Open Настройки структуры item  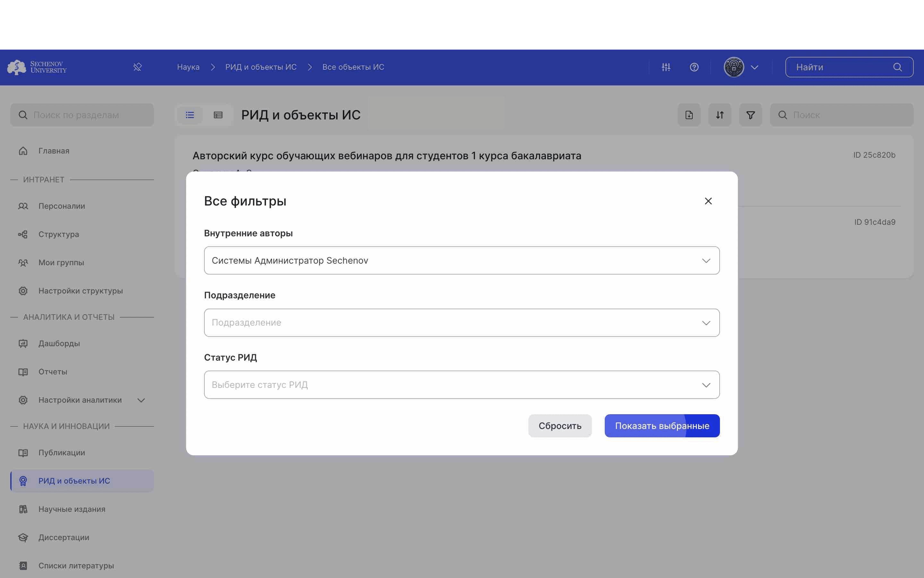pos(82,291)
